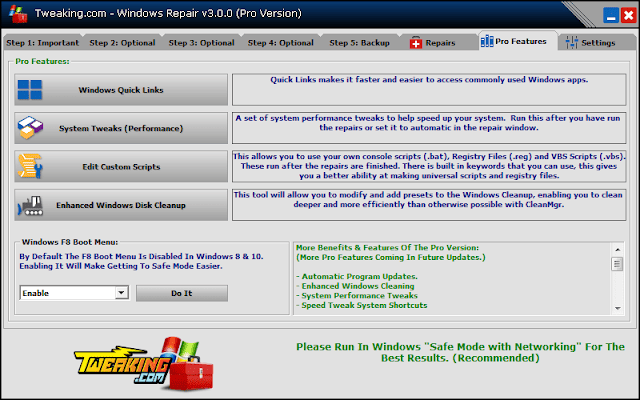The image size is (640, 400).
Task: Click the Settings tab sliders icon
Action: coord(571,42)
